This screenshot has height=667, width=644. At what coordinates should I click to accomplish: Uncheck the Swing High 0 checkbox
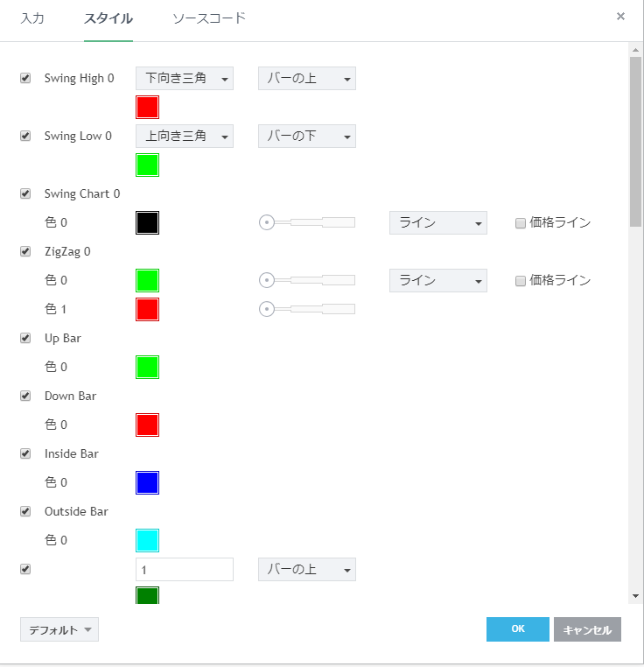point(25,78)
